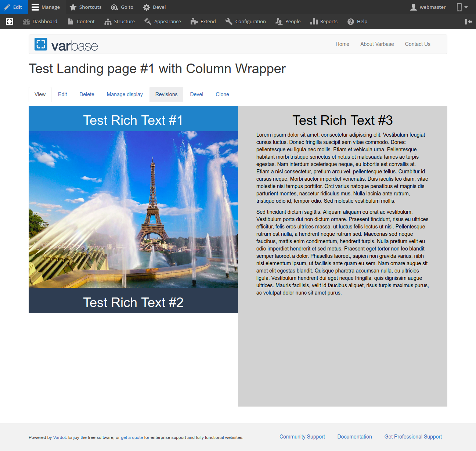The height and width of the screenshot is (451, 476).
Task: Click the Test Rich Text #1 heading
Action: tap(133, 120)
